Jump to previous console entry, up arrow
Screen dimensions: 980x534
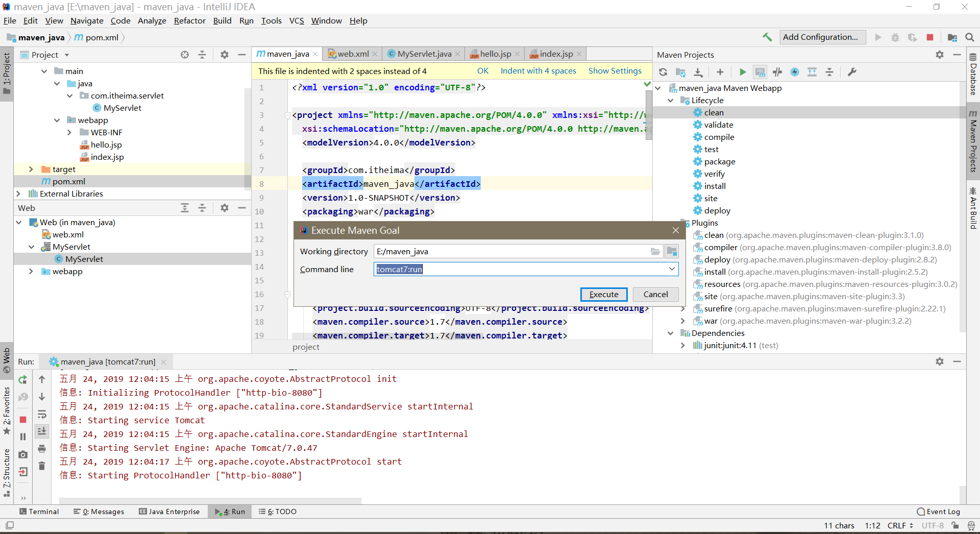[42, 379]
